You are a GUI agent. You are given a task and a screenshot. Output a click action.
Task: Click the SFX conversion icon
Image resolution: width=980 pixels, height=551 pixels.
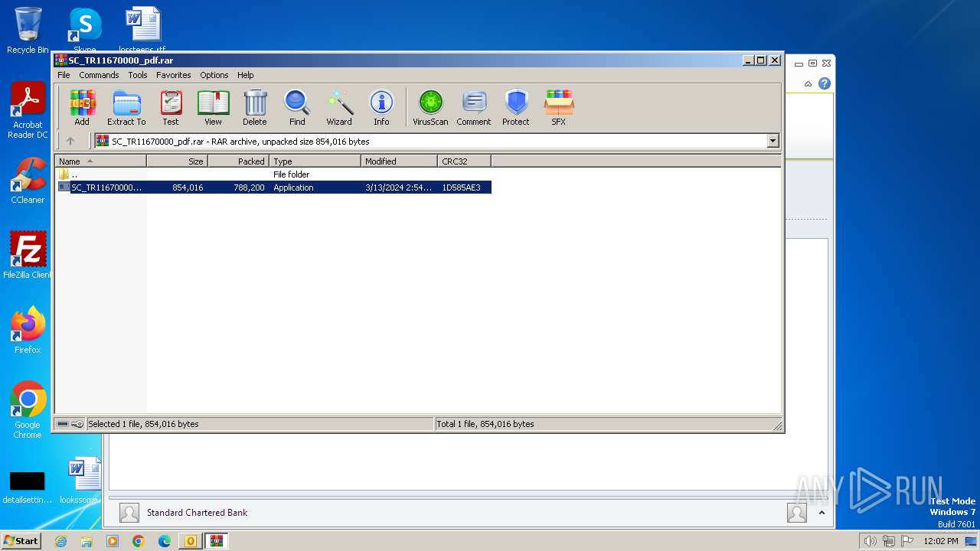point(559,108)
